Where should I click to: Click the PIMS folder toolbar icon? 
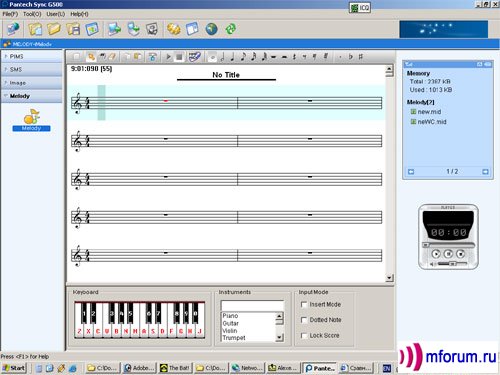pos(35,29)
